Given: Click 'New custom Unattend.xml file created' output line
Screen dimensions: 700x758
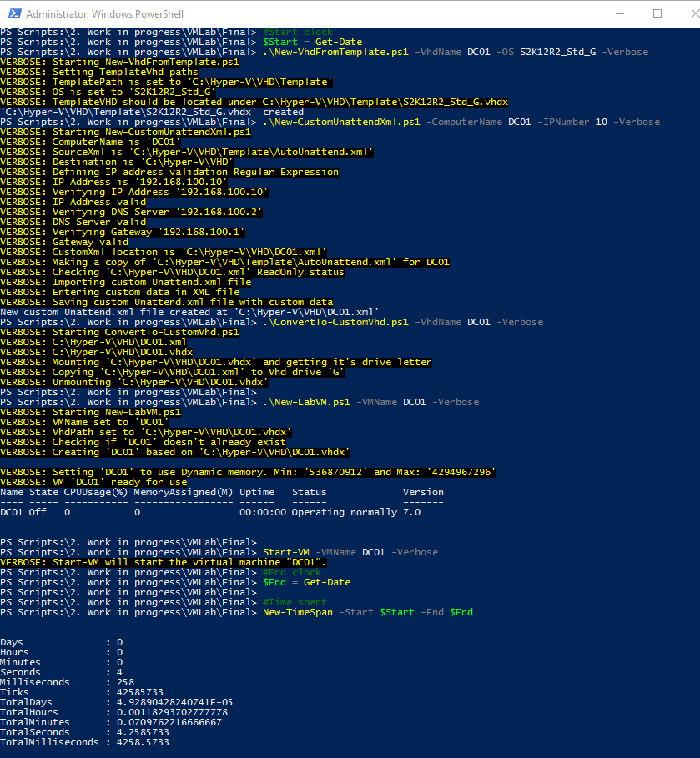Looking at the screenshot, I should click(x=189, y=312).
